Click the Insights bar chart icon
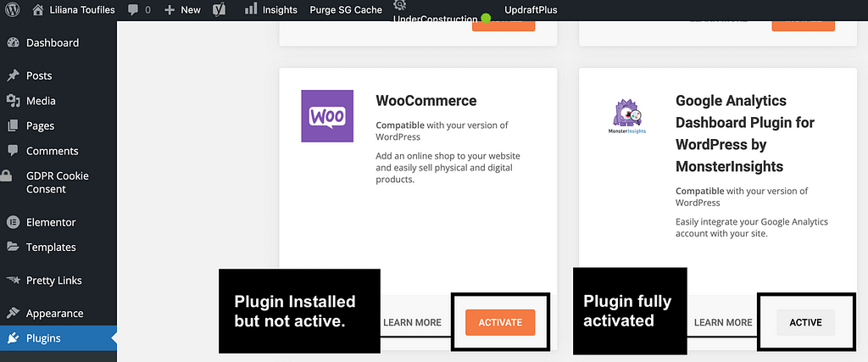This screenshot has height=362, width=868. [251, 8]
